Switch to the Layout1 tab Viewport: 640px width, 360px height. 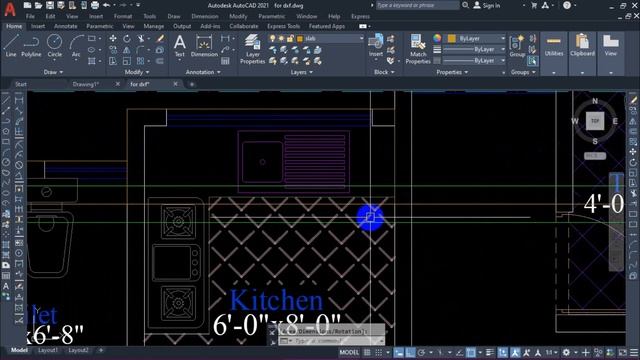(48, 350)
